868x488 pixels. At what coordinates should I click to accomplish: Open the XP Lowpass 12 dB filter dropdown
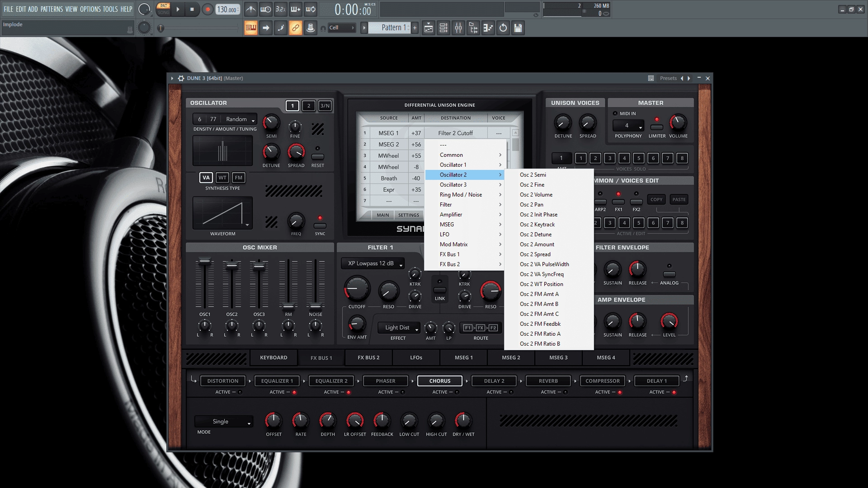pos(373,263)
